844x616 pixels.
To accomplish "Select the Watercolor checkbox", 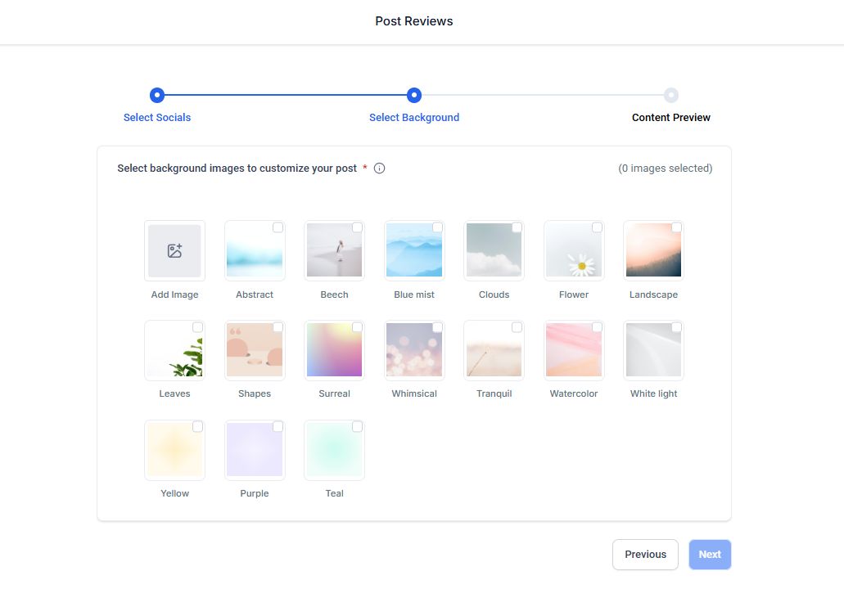I will 597,327.
